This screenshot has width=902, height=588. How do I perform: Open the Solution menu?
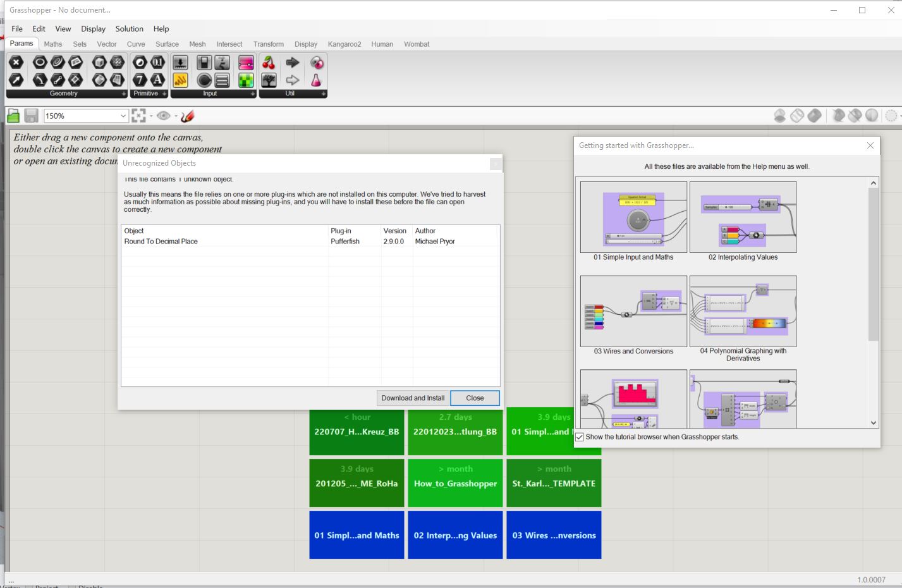pyautogui.click(x=130, y=28)
